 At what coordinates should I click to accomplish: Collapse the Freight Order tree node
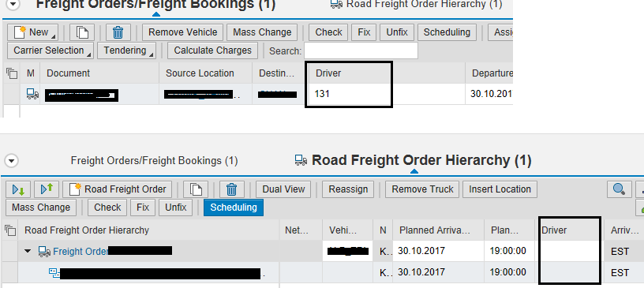point(28,251)
